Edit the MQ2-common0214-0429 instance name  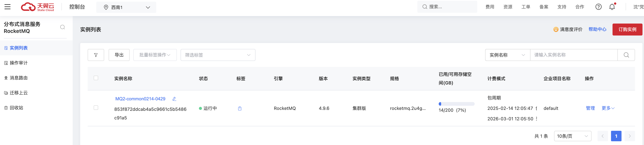tap(174, 99)
